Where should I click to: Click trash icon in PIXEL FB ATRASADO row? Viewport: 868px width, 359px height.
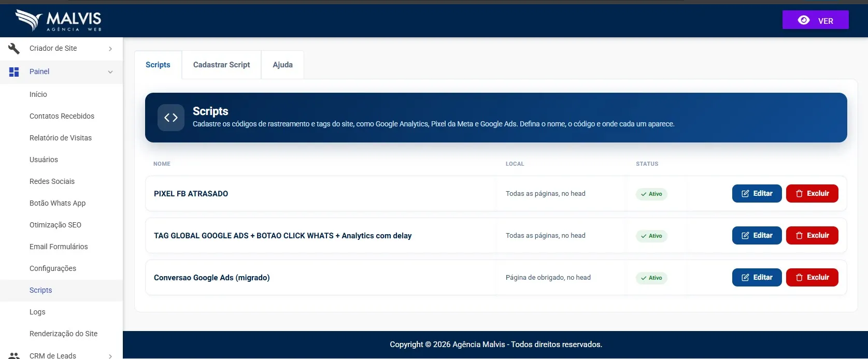(799, 194)
